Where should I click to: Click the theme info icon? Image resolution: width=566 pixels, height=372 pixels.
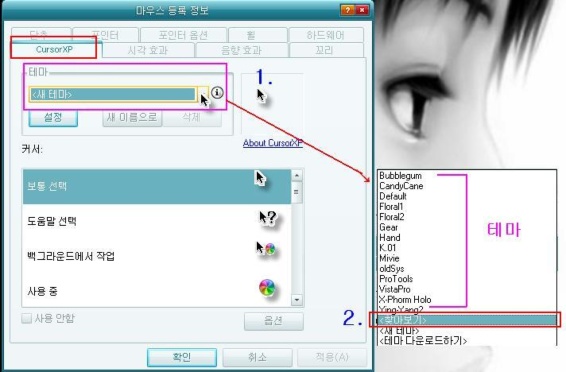tap(217, 93)
